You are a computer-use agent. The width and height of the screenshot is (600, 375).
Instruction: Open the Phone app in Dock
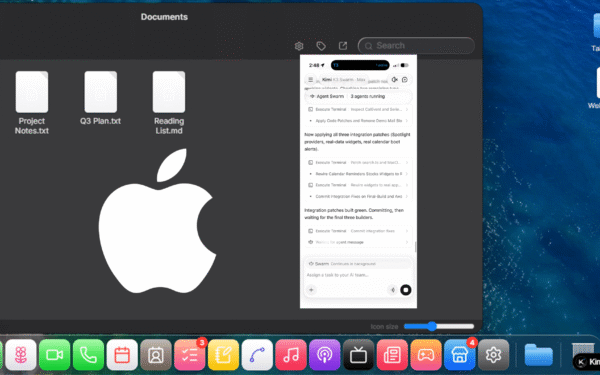click(88, 355)
